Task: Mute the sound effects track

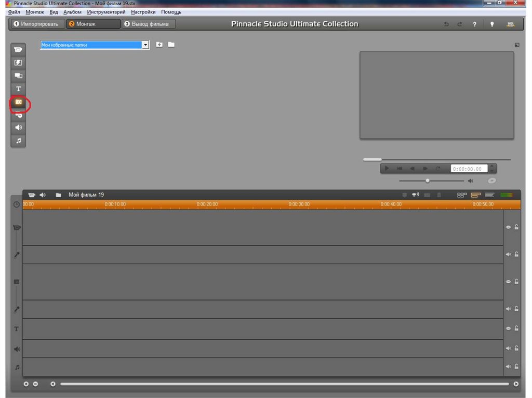Action: click(508, 348)
